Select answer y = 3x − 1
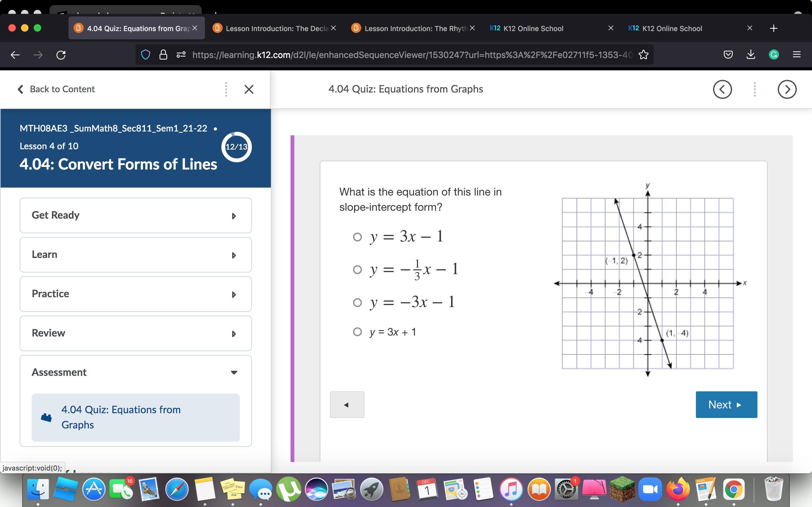 [357, 237]
